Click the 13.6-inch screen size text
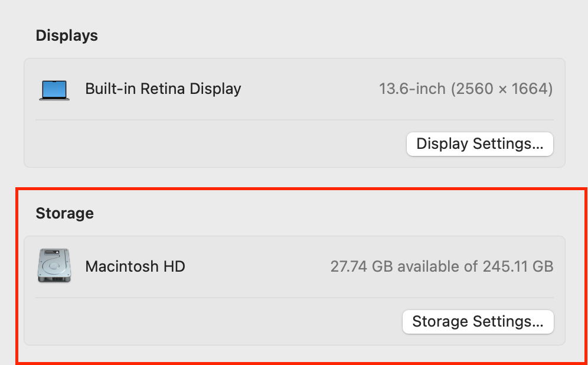 (x=412, y=89)
